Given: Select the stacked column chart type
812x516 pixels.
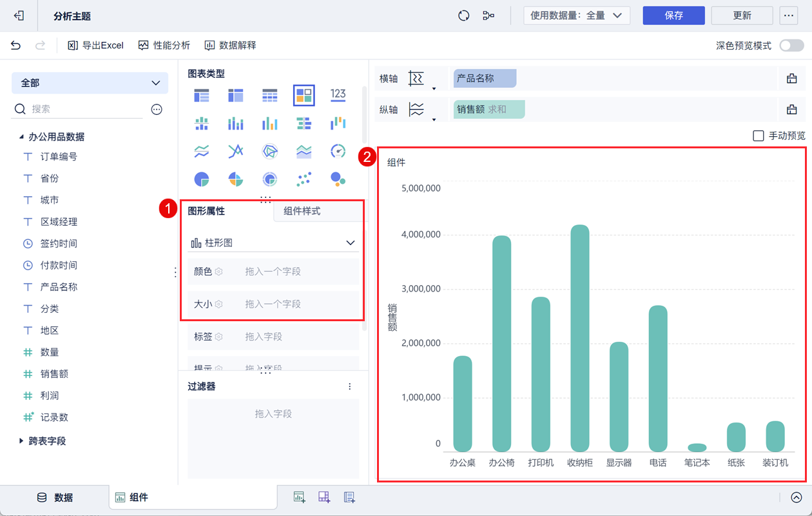Looking at the screenshot, I should click(236, 123).
